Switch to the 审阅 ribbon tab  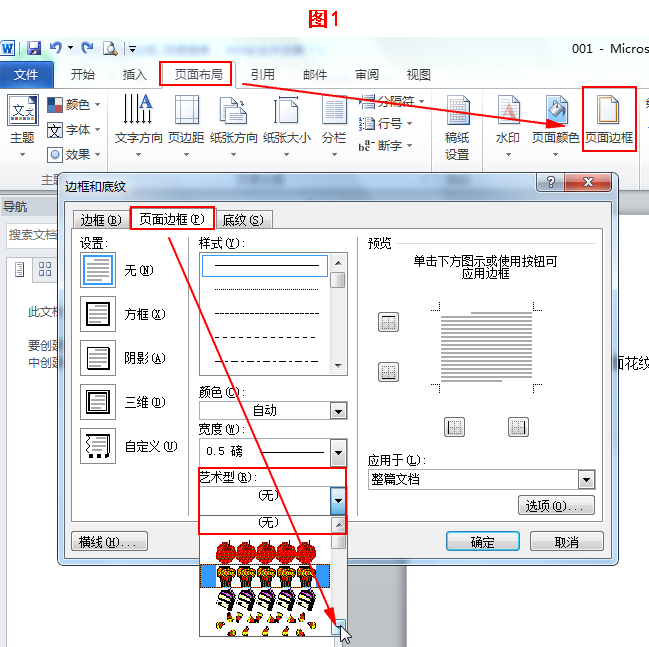point(367,75)
